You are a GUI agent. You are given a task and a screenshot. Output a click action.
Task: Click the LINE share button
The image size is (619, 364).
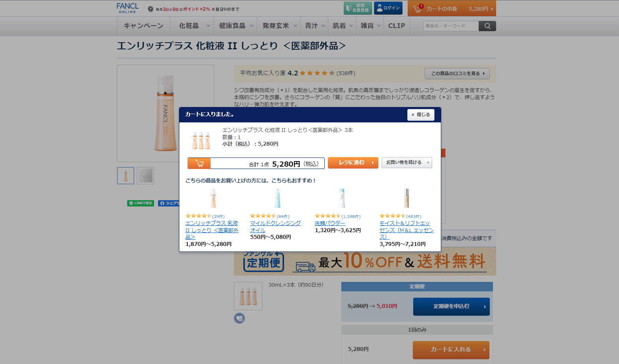pyautogui.click(x=140, y=203)
